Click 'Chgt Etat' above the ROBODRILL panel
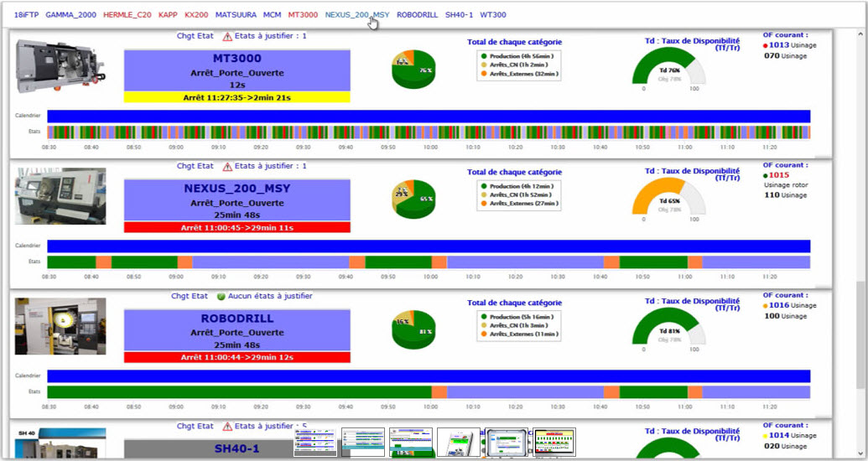The image size is (868, 461). point(190,296)
